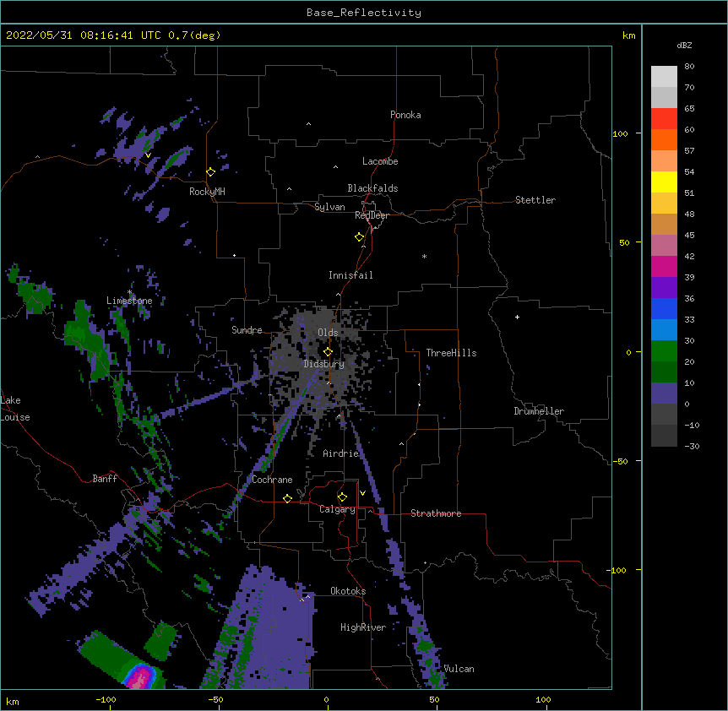Click the magenta 42 dBZ legend swatch

[664, 267]
